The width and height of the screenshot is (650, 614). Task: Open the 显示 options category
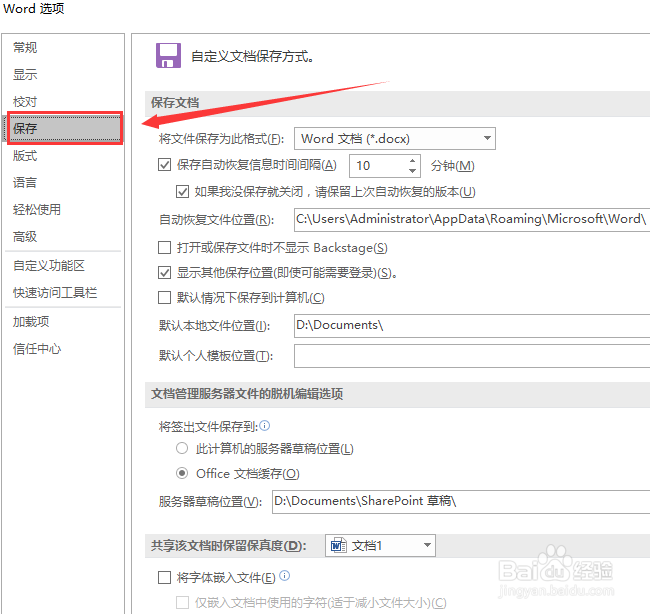coord(25,74)
